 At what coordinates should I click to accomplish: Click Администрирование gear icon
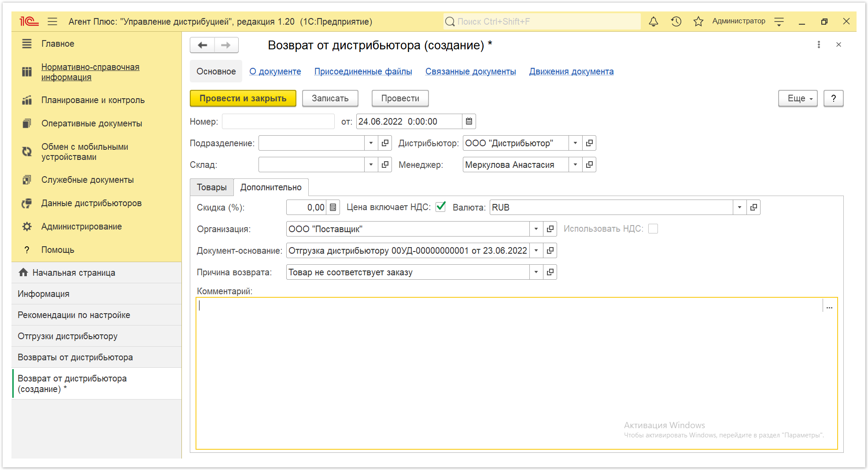[x=27, y=226]
